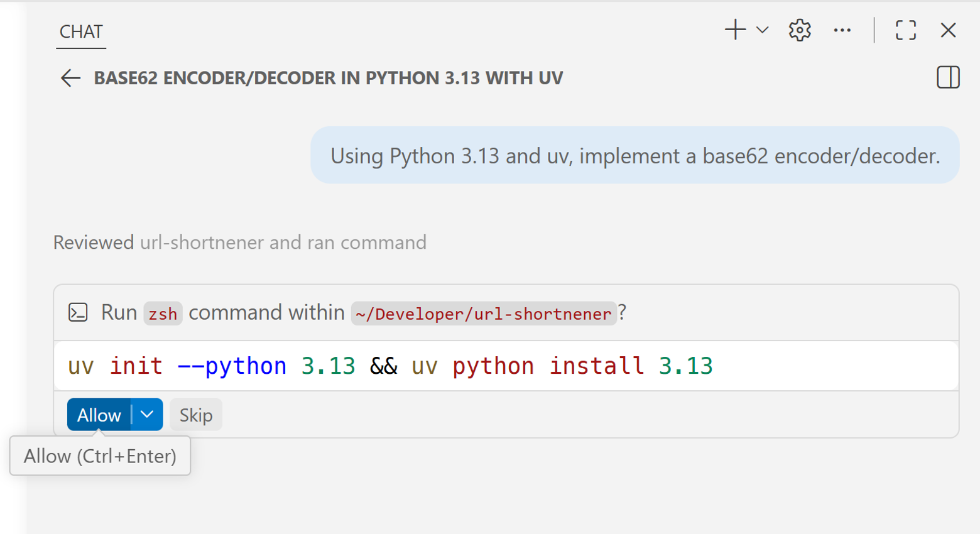Click the terminal icon beside Run
This screenshot has height=534, width=980.
(78, 312)
